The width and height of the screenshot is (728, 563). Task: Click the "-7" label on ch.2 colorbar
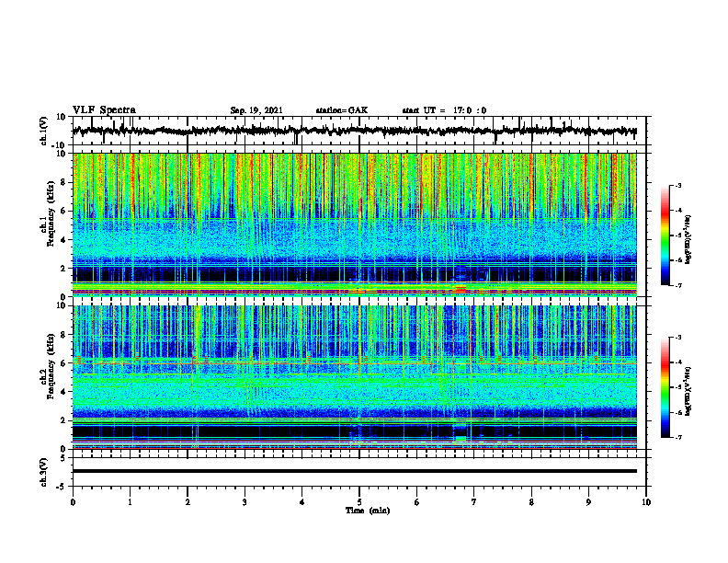(677, 437)
